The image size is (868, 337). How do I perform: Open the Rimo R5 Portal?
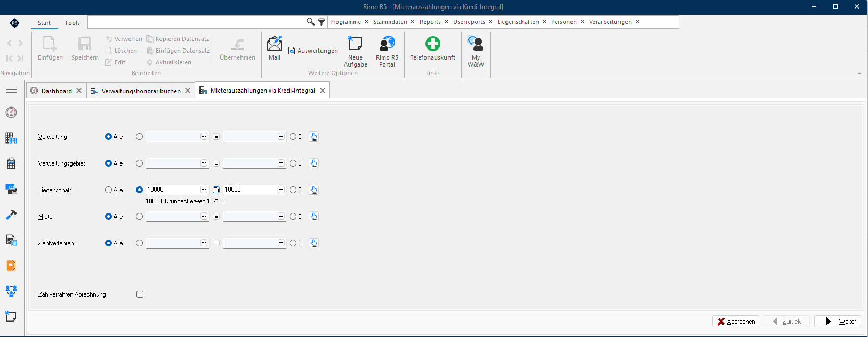pyautogui.click(x=387, y=51)
